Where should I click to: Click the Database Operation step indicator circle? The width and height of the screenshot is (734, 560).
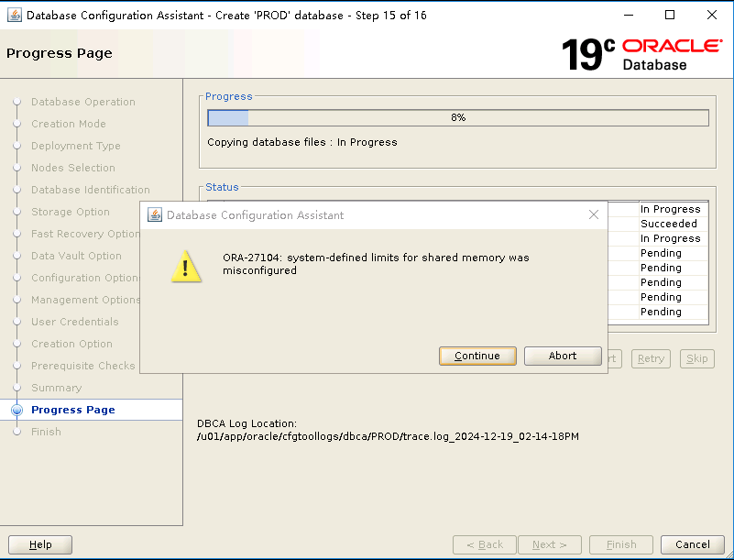pyautogui.click(x=16, y=102)
